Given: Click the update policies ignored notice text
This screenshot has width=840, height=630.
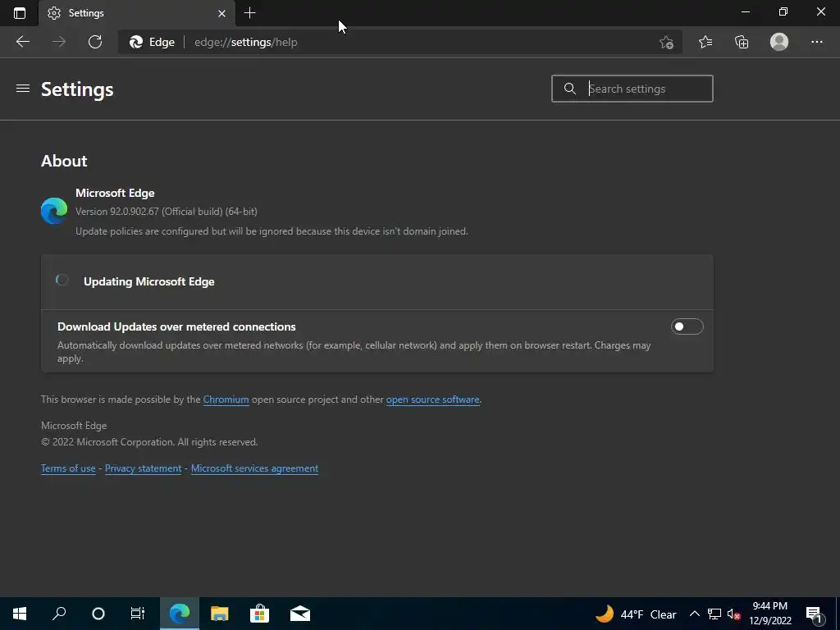Looking at the screenshot, I should [272, 231].
